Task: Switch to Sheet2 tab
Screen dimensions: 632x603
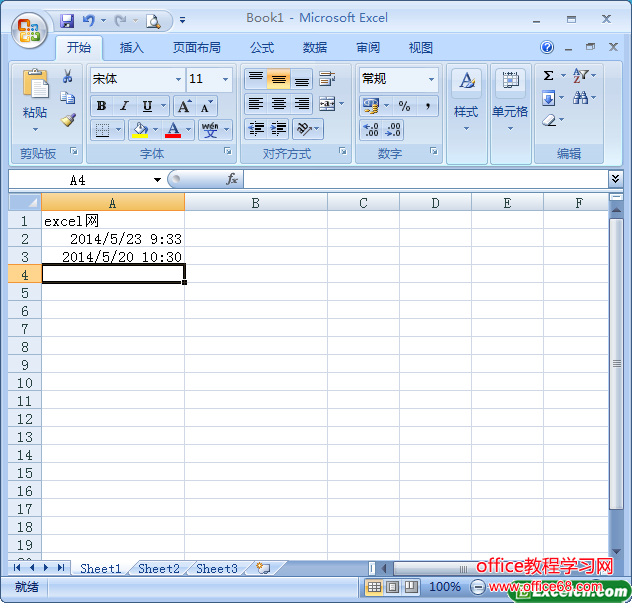Action: click(158, 568)
